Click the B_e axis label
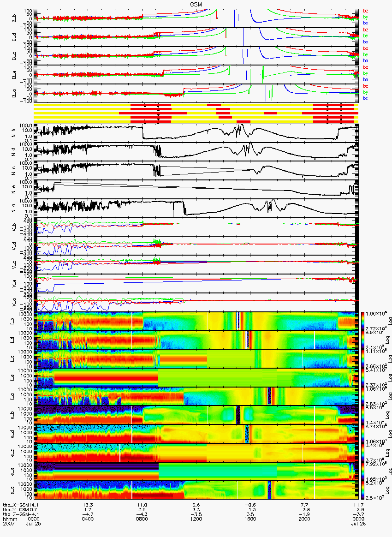The width and height of the screenshot is (392, 537). (14, 75)
